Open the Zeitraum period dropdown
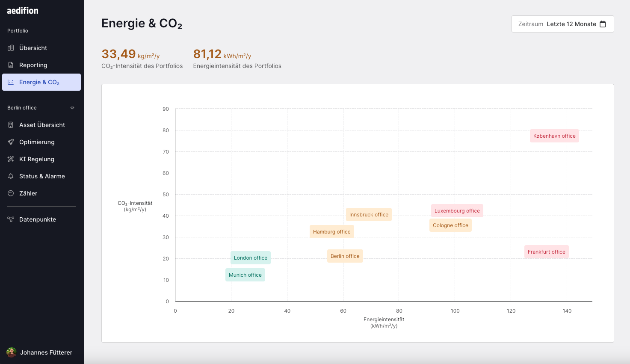Screen dimensions: 630x364 click(562, 24)
